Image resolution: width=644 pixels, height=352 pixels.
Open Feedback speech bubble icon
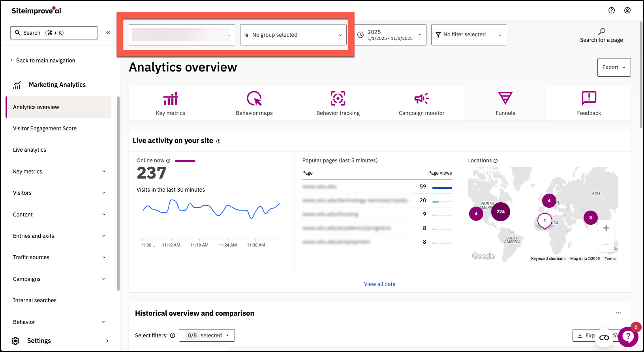(589, 98)
